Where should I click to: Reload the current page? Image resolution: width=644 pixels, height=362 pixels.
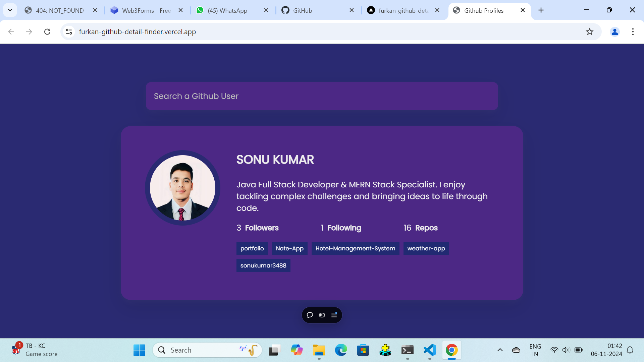coord(47,32)
